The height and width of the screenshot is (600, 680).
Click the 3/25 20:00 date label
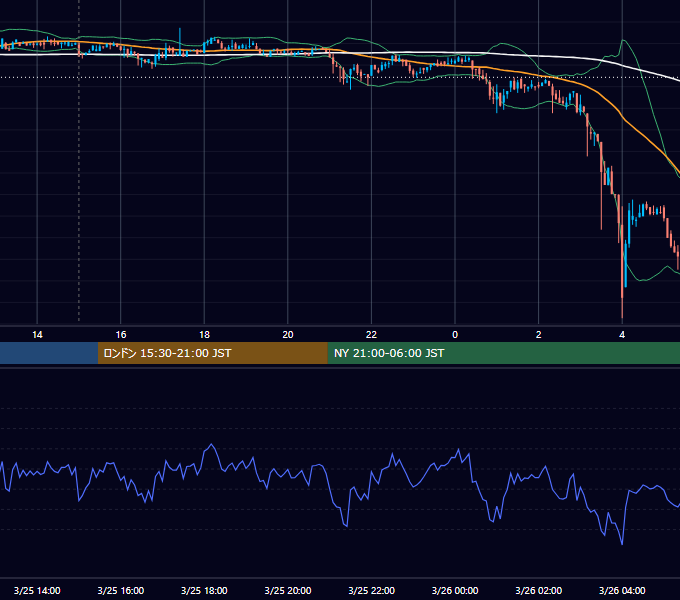coord(288,590)
